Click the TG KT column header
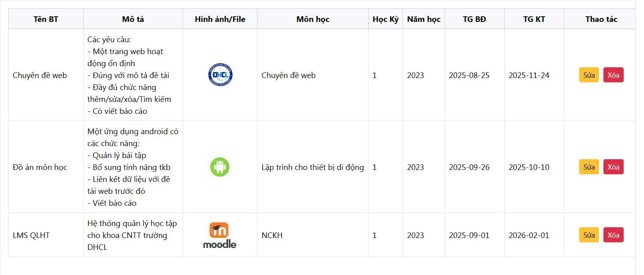 click(x=534, y=19)
